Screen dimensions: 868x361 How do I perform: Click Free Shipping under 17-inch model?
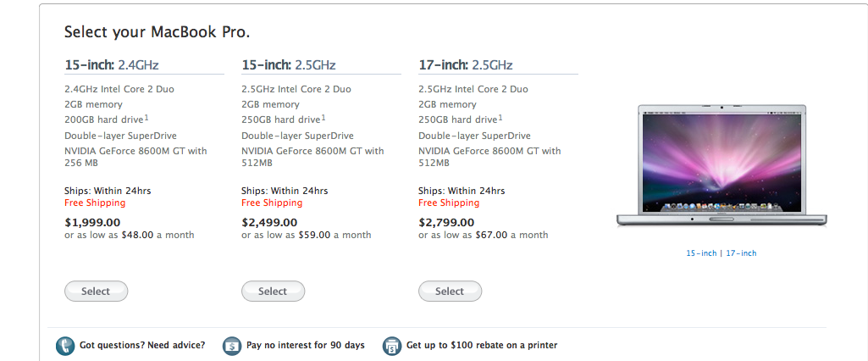click(x=449, y=203)
